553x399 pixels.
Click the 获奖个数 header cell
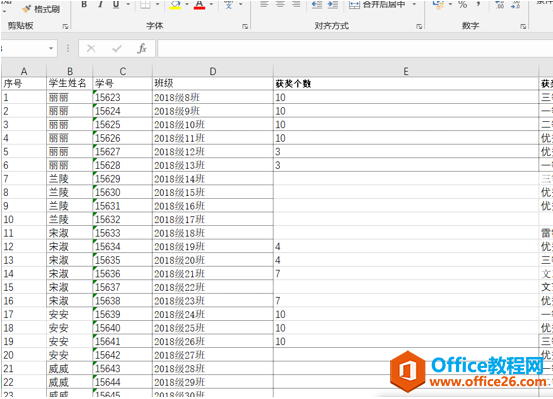pos(406,84)
